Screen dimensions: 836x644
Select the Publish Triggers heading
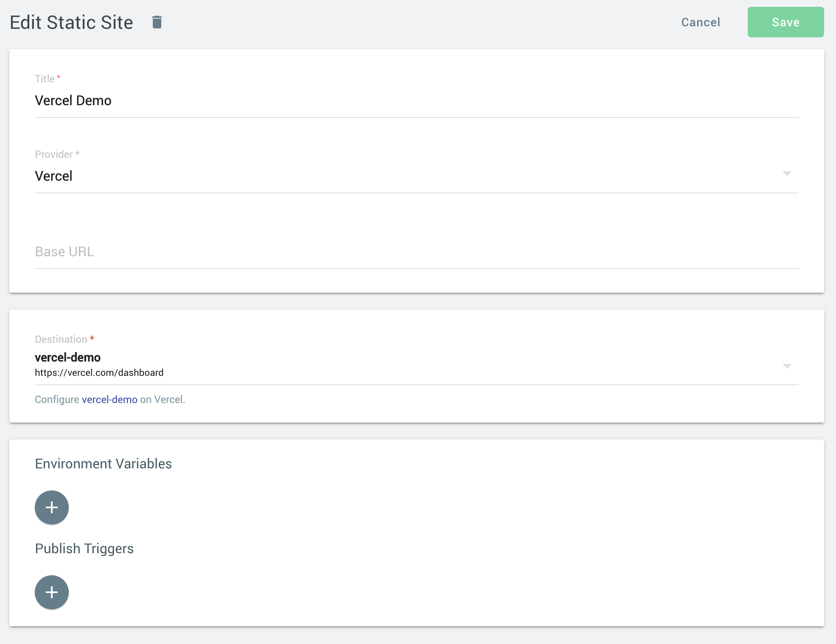click(x=84, y=549)
